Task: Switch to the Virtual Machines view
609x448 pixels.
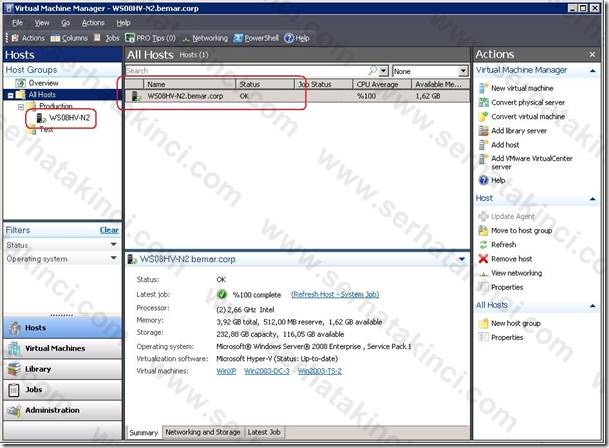Action: (x=62, y=349)
